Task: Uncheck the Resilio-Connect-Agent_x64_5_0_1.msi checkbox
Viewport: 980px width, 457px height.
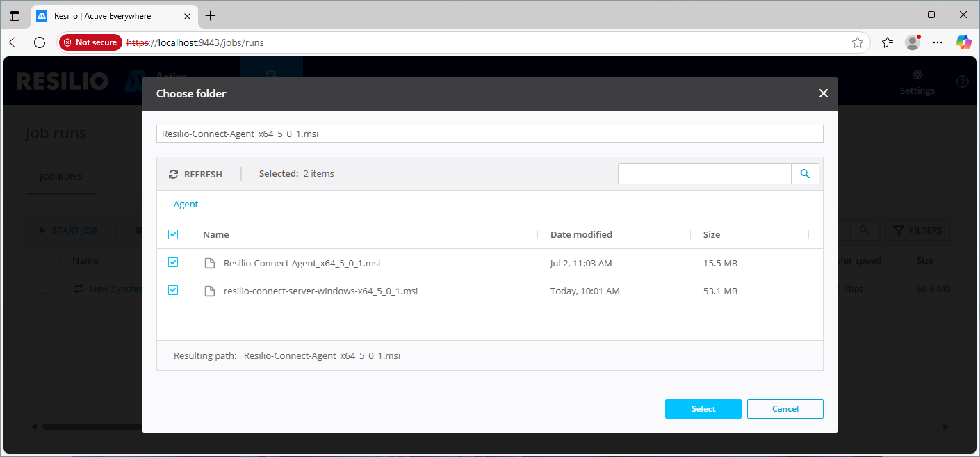Action: point(173,263)
